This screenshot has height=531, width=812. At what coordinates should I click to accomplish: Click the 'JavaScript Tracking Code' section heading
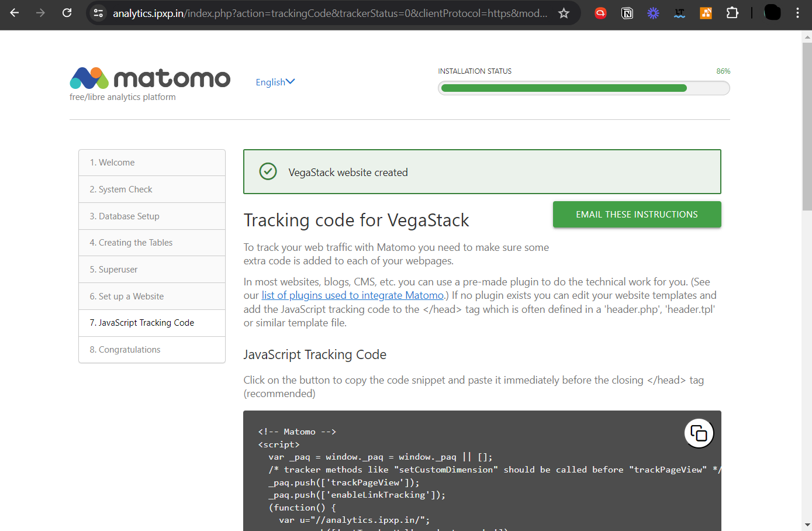coord(315,355)
